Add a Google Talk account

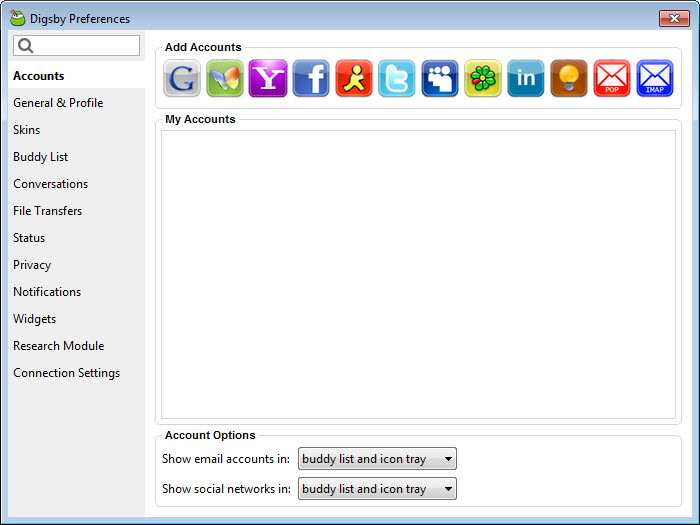pyautogui.click(x=182, y=79)
